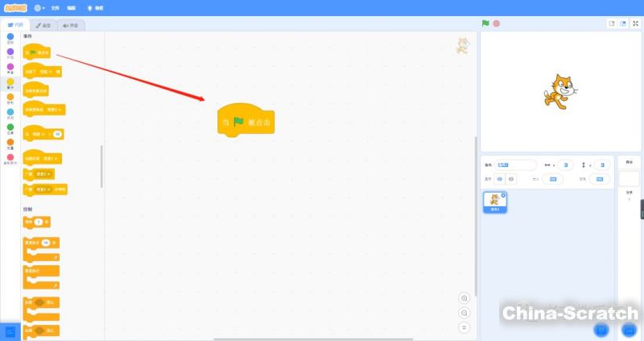The height and width of the screenshot is (341, 644).
Task: Select the pink Sound block category
Action: pos(10,68)
